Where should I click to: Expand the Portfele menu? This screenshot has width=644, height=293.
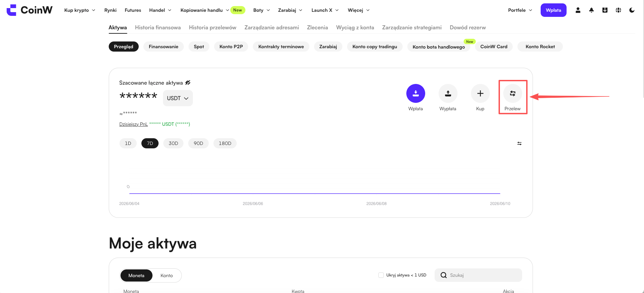click(520, 10)
